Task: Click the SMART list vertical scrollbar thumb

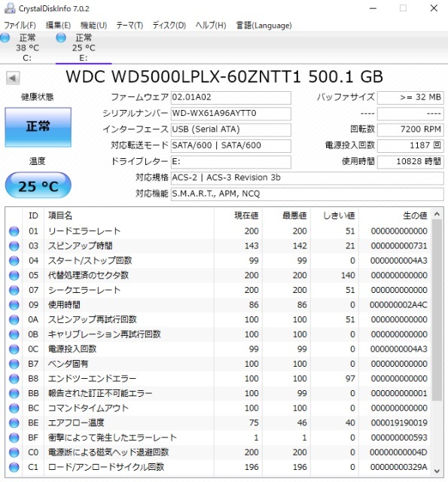Action: pyautogui.click(x=437, y=310)
